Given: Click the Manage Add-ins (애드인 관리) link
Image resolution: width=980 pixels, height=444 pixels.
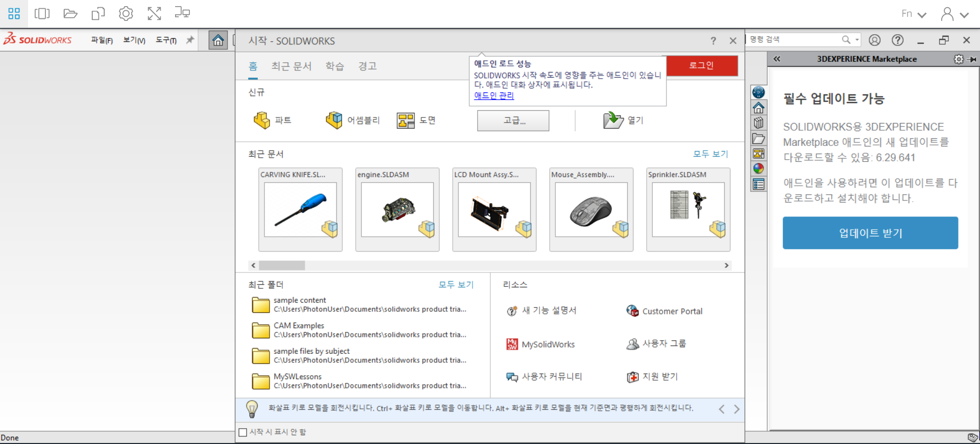Looking at the screenshot, I should [x=494, y=96].
